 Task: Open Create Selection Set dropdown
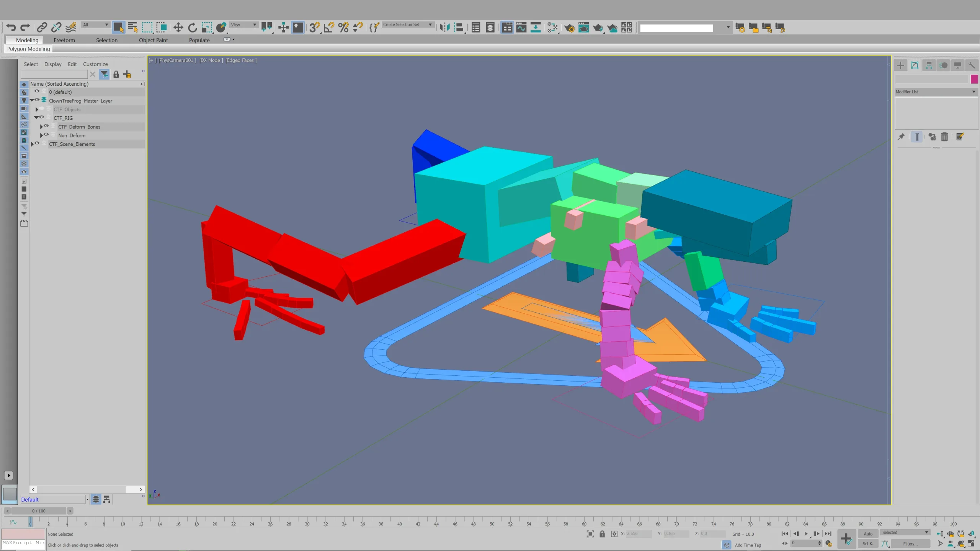(408, 25)
